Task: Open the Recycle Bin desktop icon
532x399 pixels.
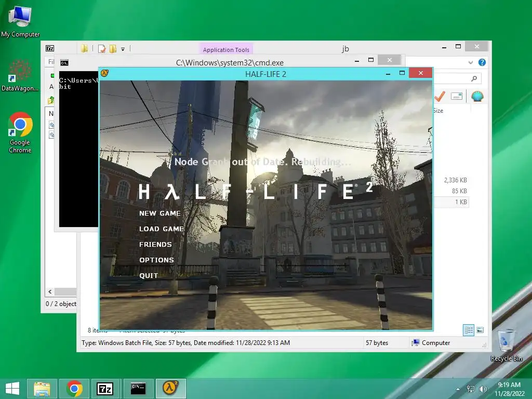Action: pos(506,345)
